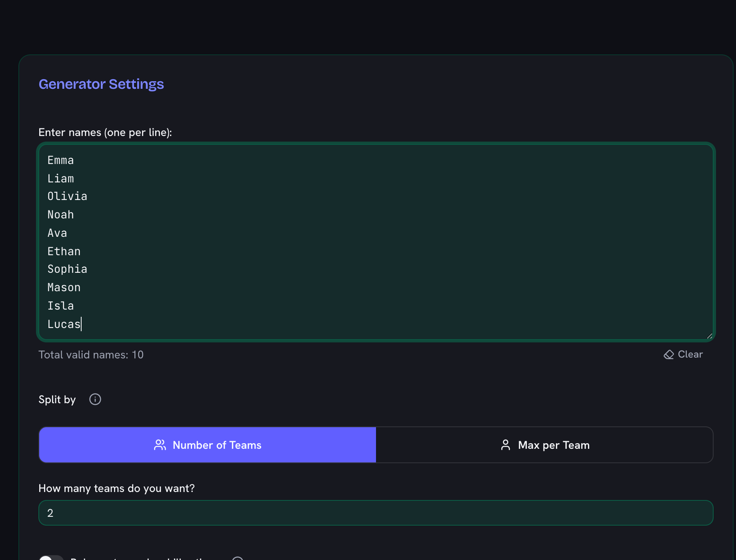Click the Generator Settings heading

(101, 84)
